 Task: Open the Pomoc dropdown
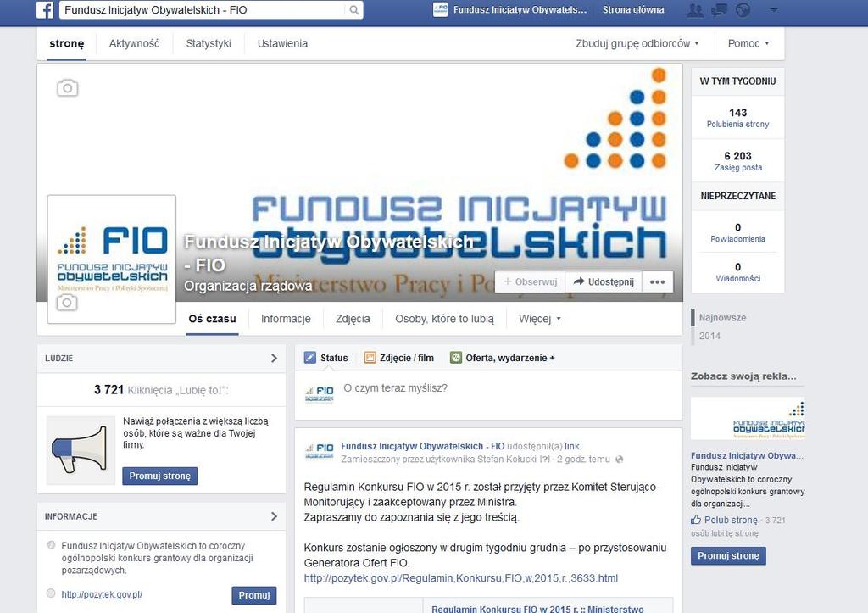tap(748, 43)
